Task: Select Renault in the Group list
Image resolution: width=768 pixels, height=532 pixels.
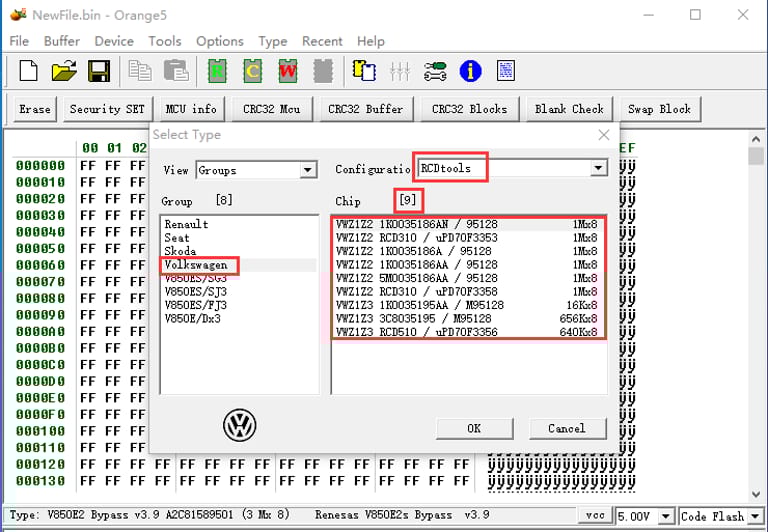Action: (186, 224)
